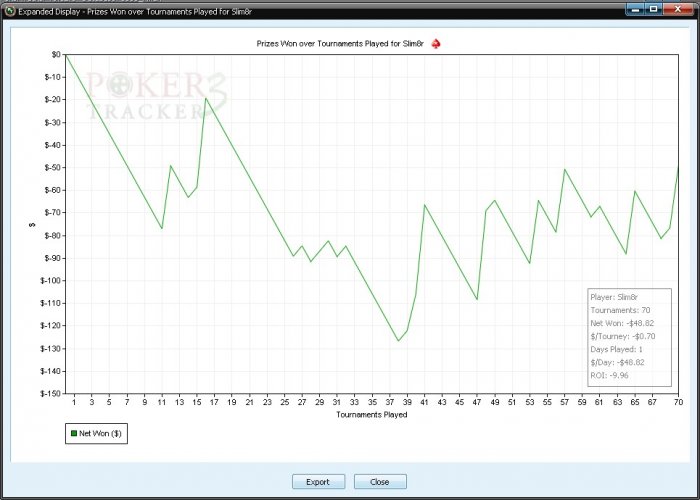Maximize the Expanded Display window
Image resolution: width=700 pixels, height=500 pixels.
coord(654,9)
